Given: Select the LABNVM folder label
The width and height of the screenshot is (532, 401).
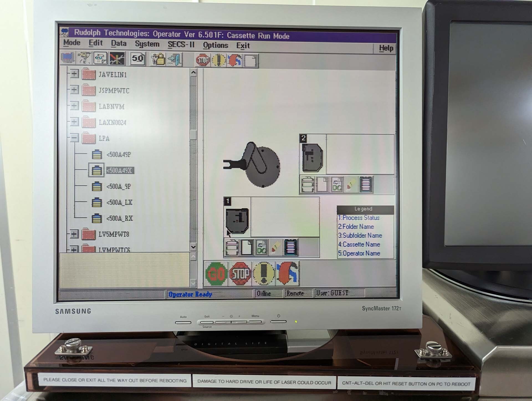Looking at the screenshot, I should tap(112, 106).
